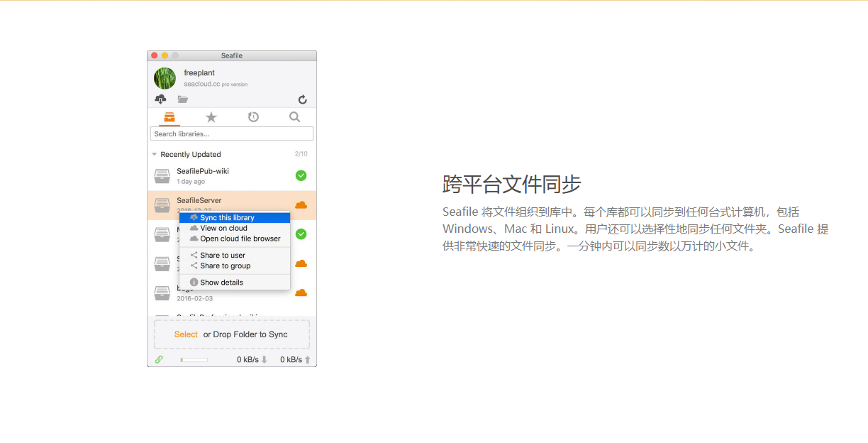Select the orange libraries tab
Image resolution: width=868 pixels, height=443 pixels.
coord(169,117)
